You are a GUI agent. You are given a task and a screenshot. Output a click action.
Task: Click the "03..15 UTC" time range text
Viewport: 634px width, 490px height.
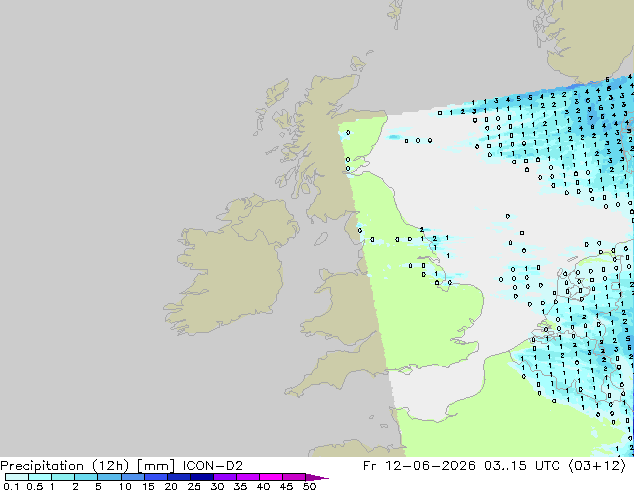pyautogui.click(x=522, y=466)
